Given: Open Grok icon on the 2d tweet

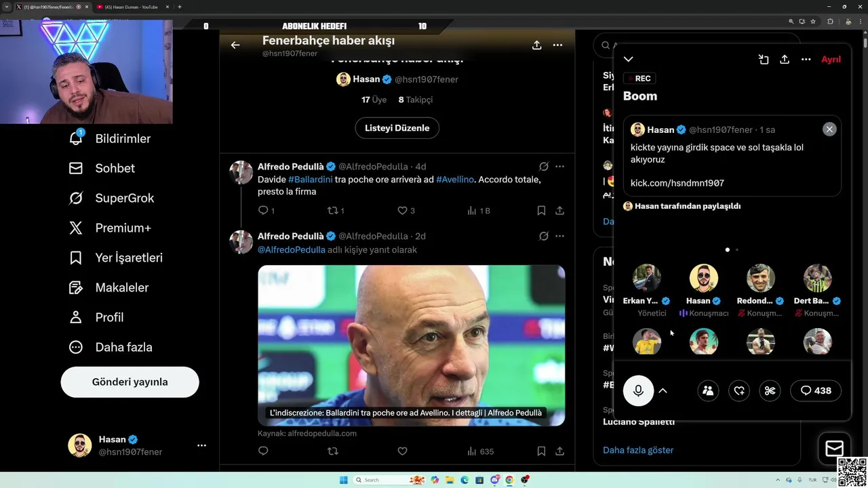Looking at the screenshot, I should coord(543,237).
